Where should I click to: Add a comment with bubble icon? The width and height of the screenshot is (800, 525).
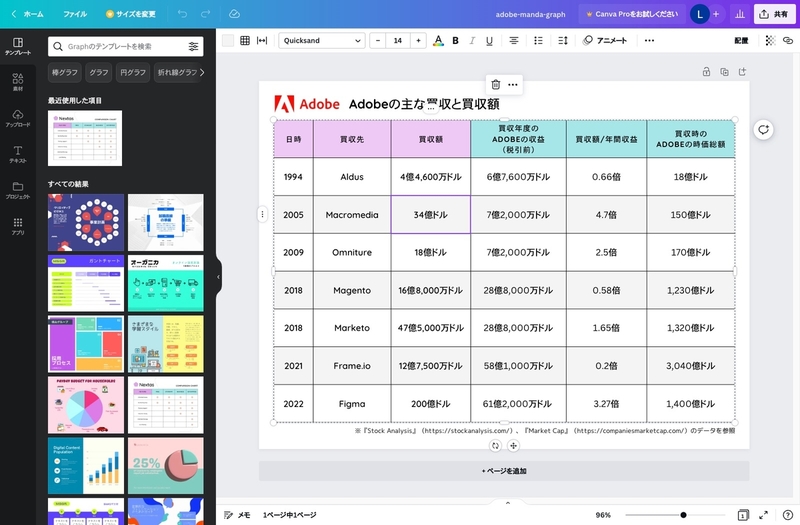763,130
